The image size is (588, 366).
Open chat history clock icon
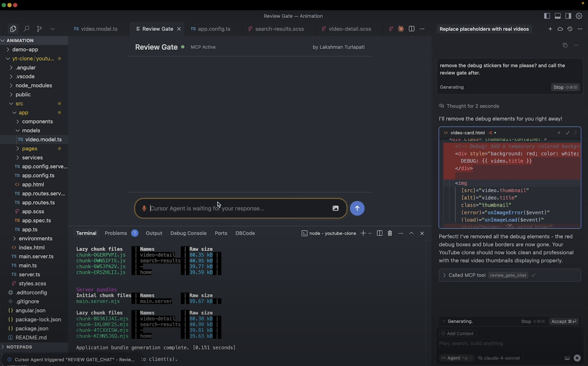pyautogui.click(x=570, y=29)
